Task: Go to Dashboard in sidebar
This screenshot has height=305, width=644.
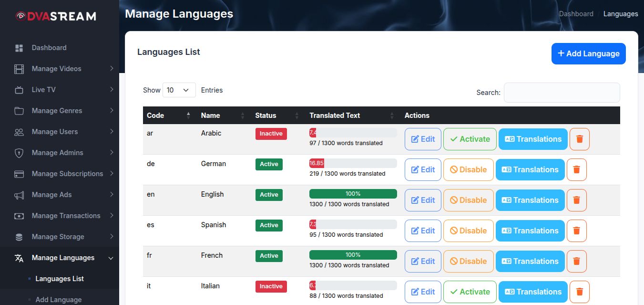Action: pos(49,48)
